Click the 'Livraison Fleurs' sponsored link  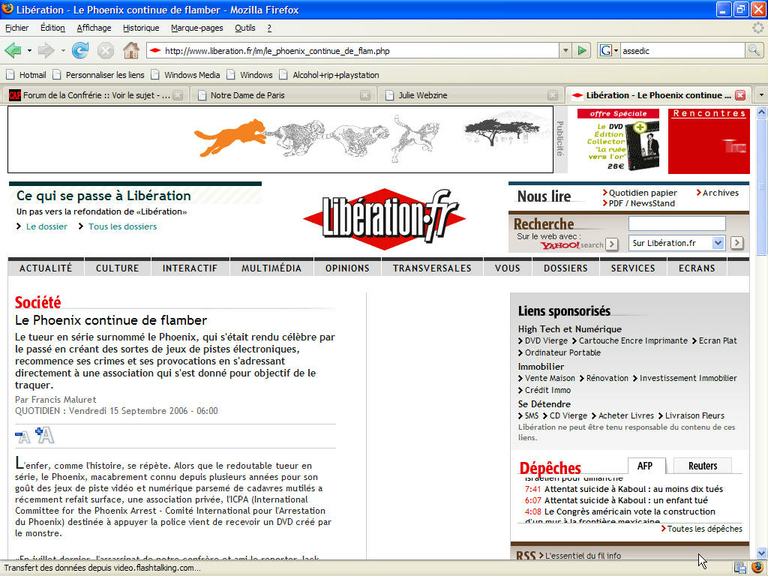[695, 415]
